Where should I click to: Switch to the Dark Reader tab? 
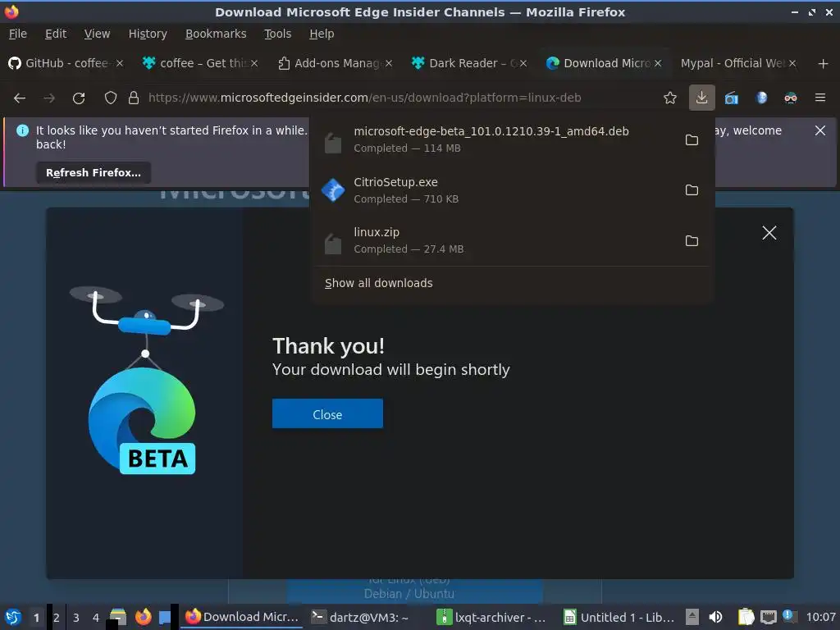click(x=469, y=63)
